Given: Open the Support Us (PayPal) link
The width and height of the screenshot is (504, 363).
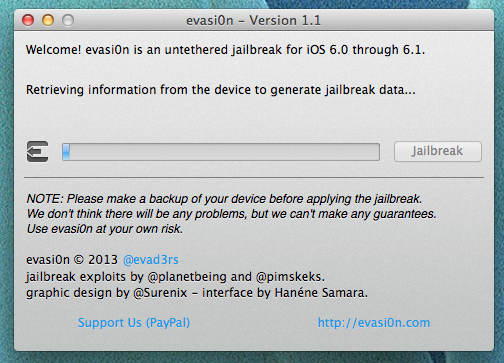Looking at the screenshot, I should [134, 322].
